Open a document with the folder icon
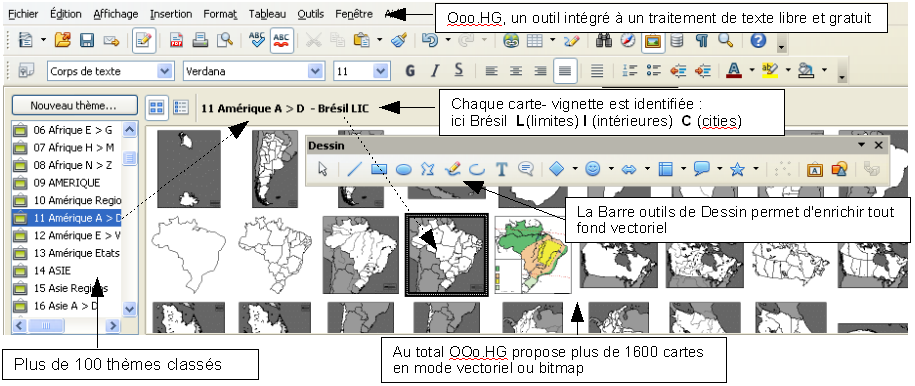 pos(62,40)
